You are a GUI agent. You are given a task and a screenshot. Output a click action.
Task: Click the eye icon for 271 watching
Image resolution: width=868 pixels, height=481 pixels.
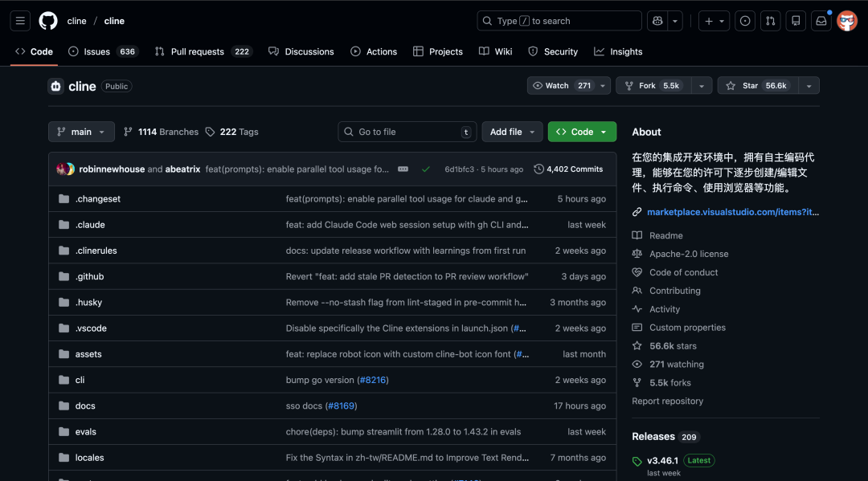[635, 364]
